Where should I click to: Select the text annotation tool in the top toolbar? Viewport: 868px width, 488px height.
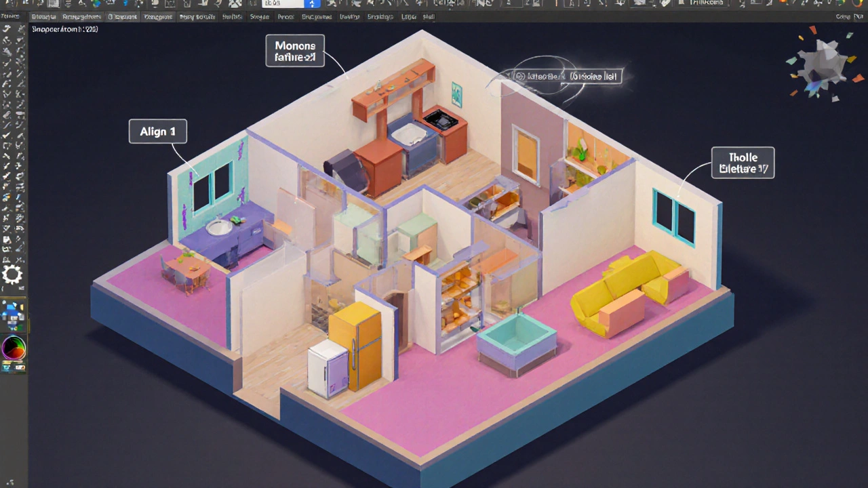tap(572, 4)
